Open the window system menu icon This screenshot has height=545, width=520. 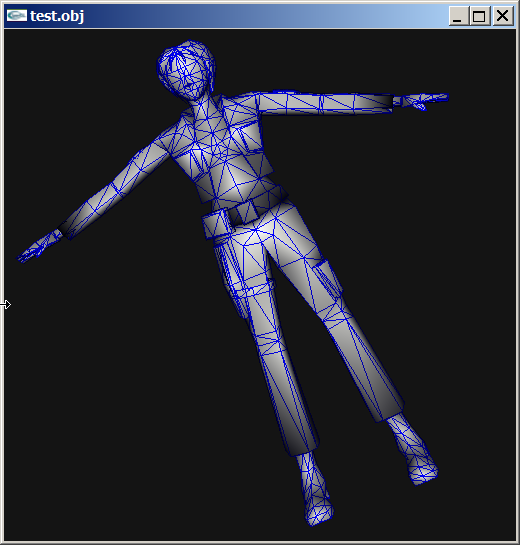[x=17, y=16]
